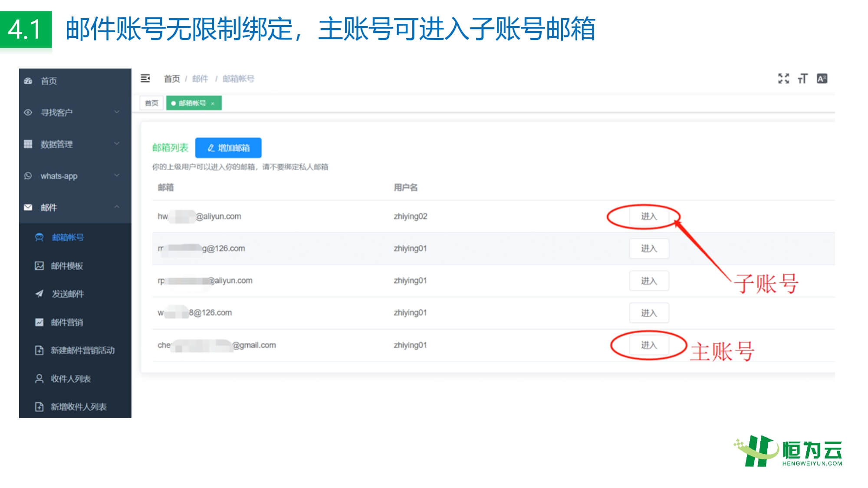Close the 邮箱帐号 tab with the x
Screen dimensions: 868x488
pyautogui.click(x=213, y=103)
